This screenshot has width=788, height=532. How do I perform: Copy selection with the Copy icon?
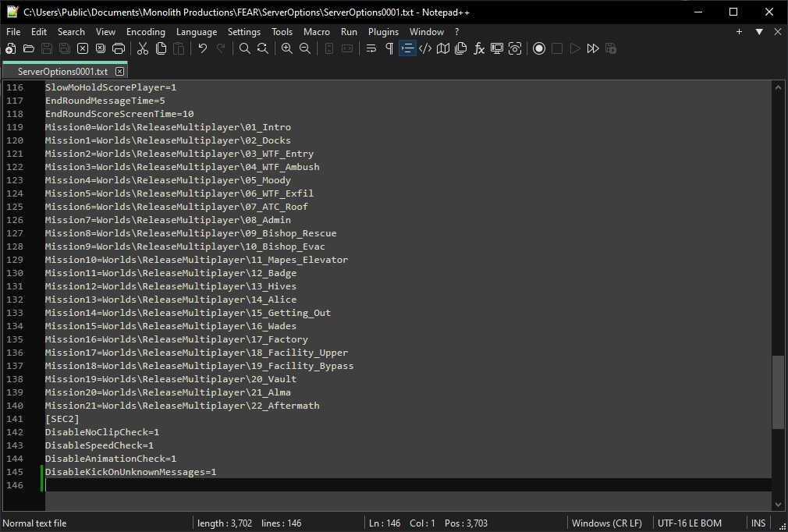161,48
